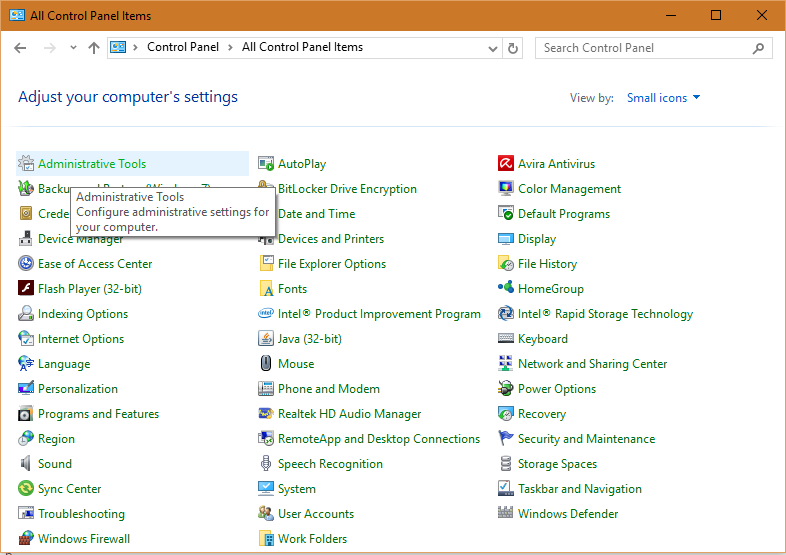The image size is (786, 555).
Task: Click the Control Panel breadcrumb
Action: click(x=183, y=47)
